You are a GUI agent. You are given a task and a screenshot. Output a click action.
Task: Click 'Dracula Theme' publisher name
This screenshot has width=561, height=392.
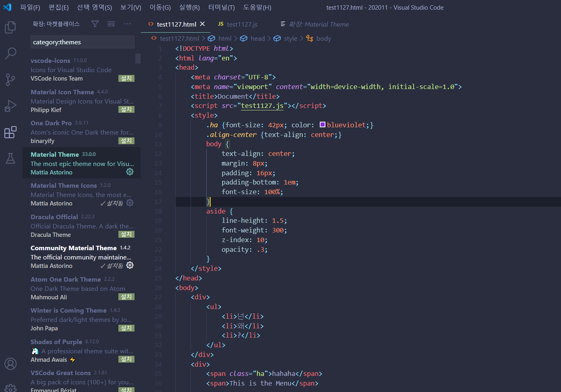[51, 234]
